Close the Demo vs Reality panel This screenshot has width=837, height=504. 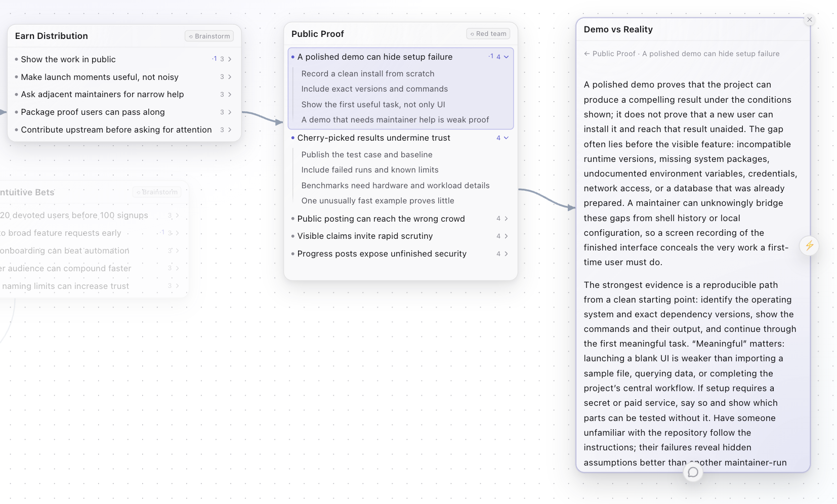click(x=810, y=20)
